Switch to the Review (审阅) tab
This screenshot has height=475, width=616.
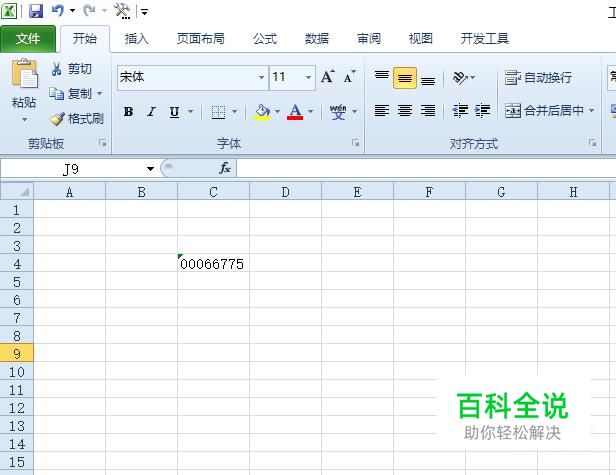click(x=368, y=39)
